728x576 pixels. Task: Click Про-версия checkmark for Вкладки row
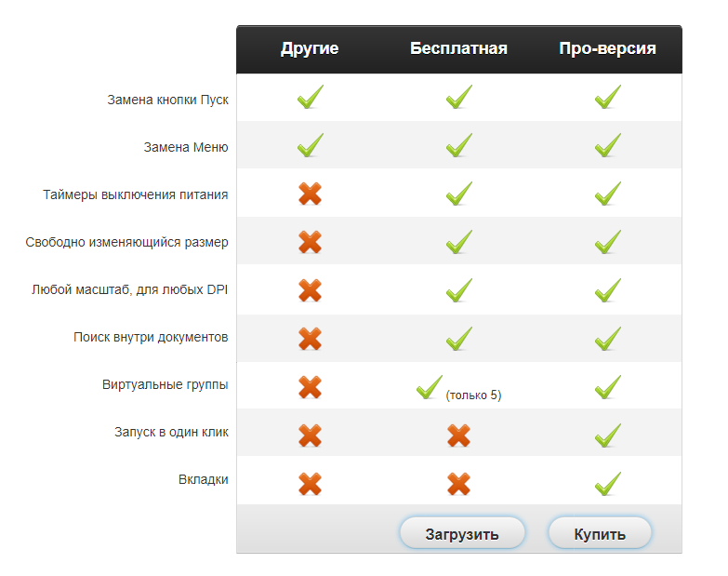coord(607,483)
